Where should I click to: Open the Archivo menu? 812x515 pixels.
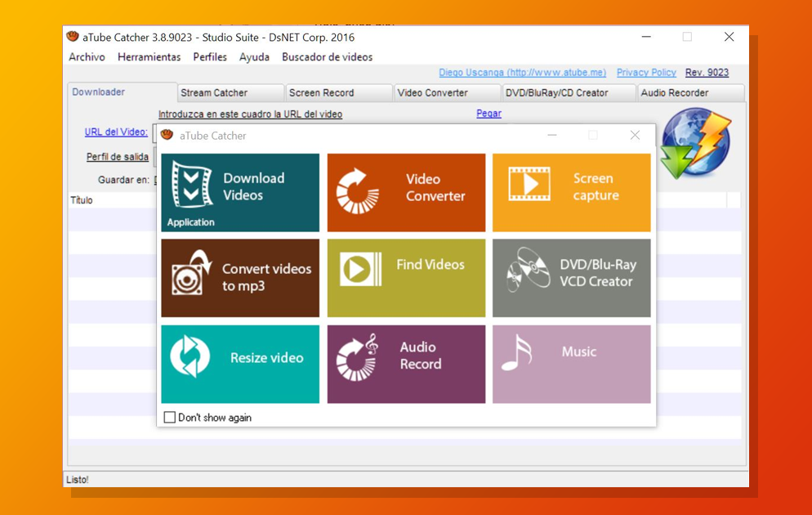(87, 57)
